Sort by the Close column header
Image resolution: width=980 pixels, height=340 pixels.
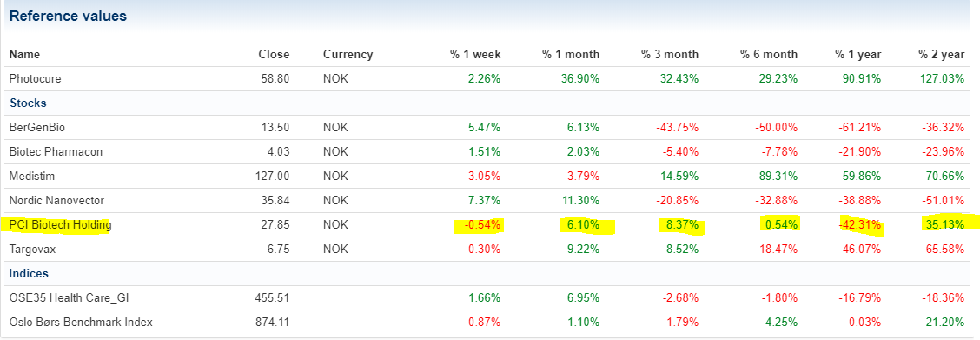click(x=275, y=55)
